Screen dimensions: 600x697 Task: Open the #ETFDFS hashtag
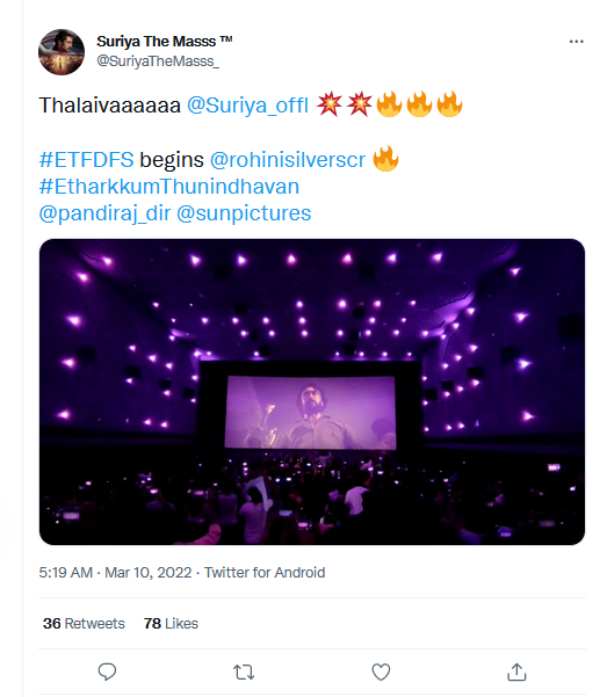coord(86,159)
